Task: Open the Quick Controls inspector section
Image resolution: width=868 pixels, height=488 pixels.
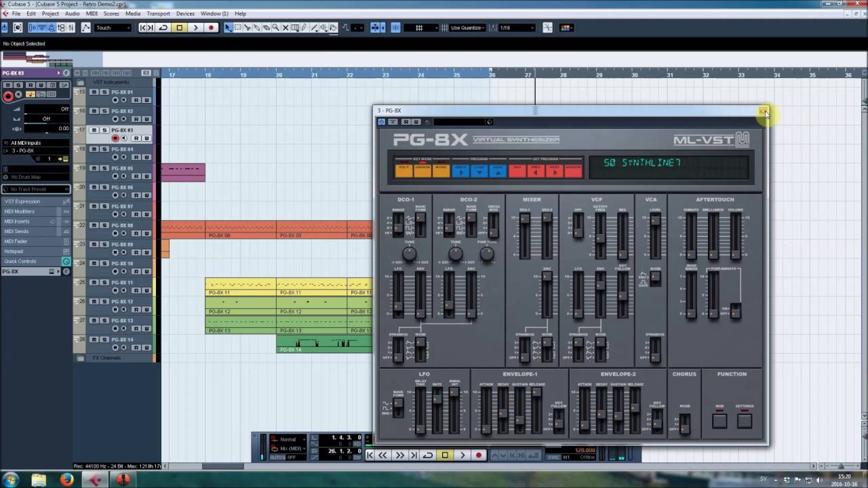Action: [35, 262]
